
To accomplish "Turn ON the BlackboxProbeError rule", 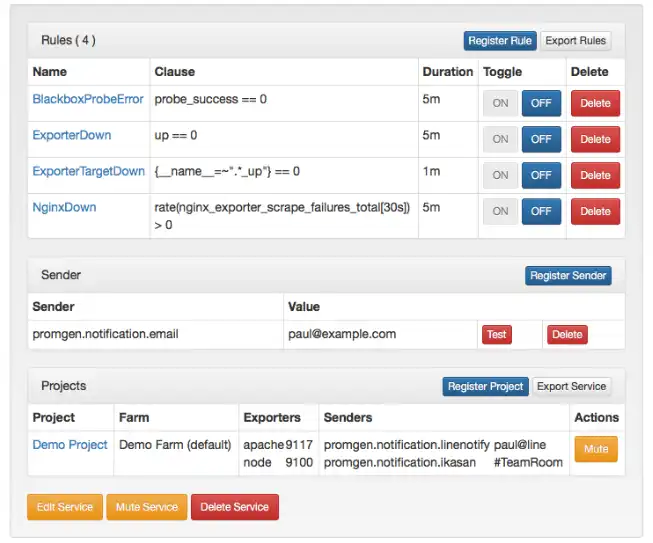I will [500, 104].
